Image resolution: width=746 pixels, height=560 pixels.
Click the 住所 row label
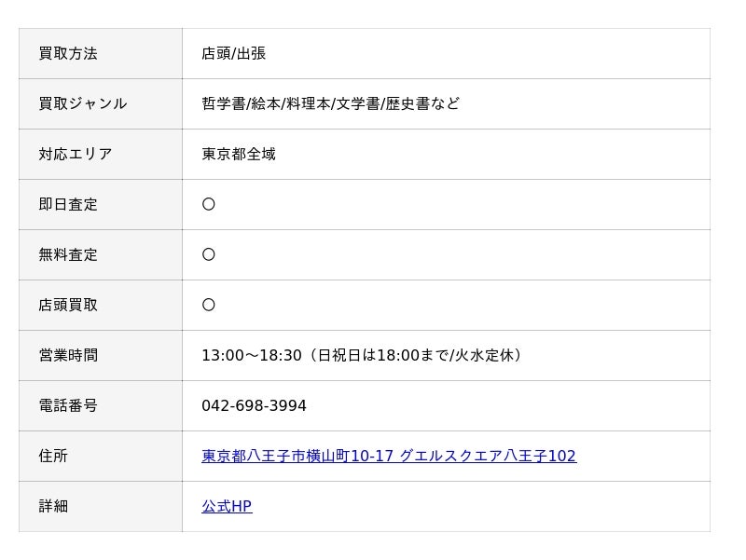[53, 456]
